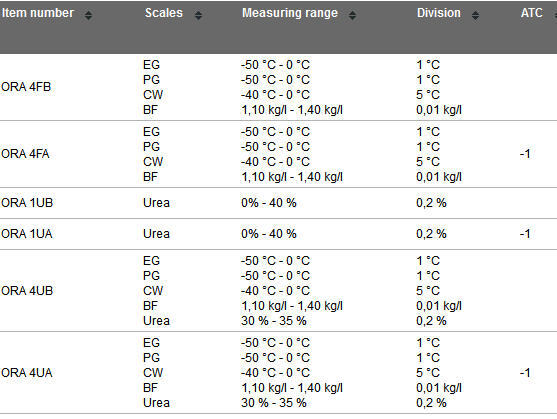The height and width of the screenshot is (419, 557).
Task: Click the Division header label
Action: pos(439,13)
